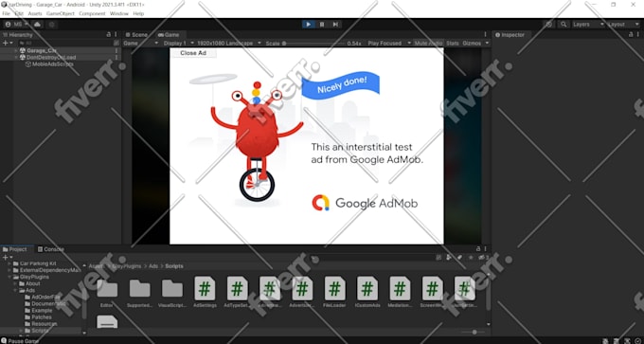Open the Editor folder thumbnail
The height and width of the screenshot is (344, 644).
(x=107, y=288)
